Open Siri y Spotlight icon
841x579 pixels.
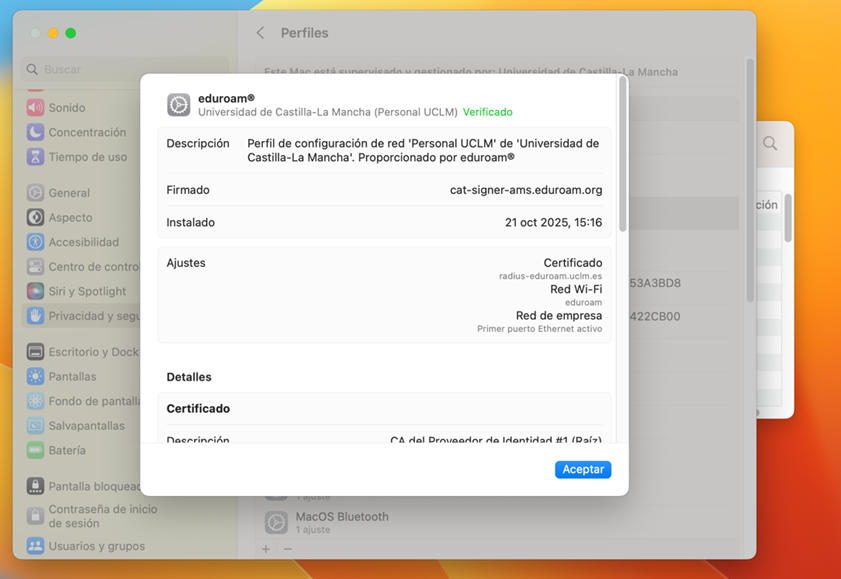[x=35, y=291]
